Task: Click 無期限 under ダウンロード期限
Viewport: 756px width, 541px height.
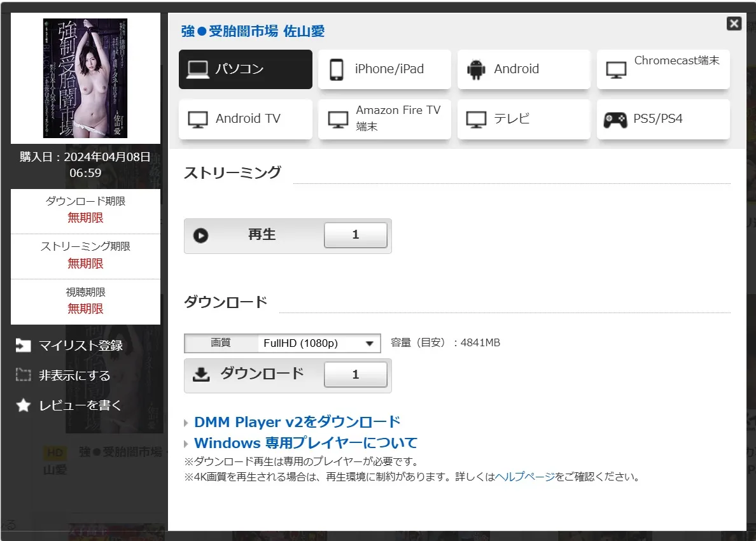Action: (x=85, y=218)
